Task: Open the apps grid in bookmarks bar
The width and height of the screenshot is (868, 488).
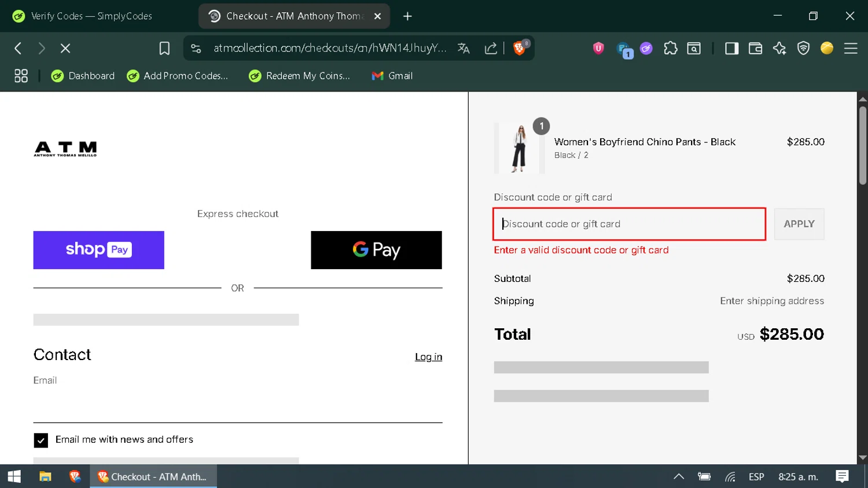Action: point(21,76)
